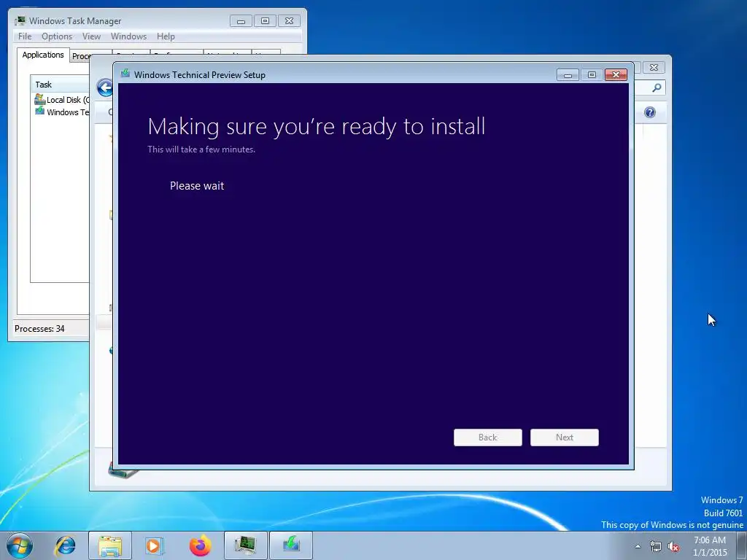Select the Windows Technical Preview task row

[x=61, y=112]
